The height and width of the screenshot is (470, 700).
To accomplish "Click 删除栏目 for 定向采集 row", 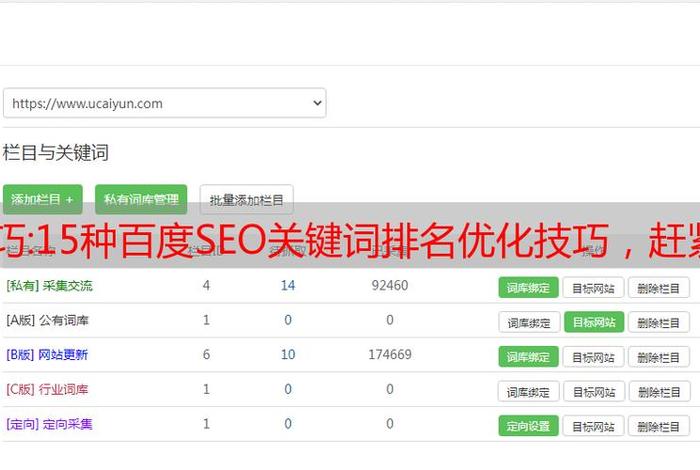I will click(658, 426).
